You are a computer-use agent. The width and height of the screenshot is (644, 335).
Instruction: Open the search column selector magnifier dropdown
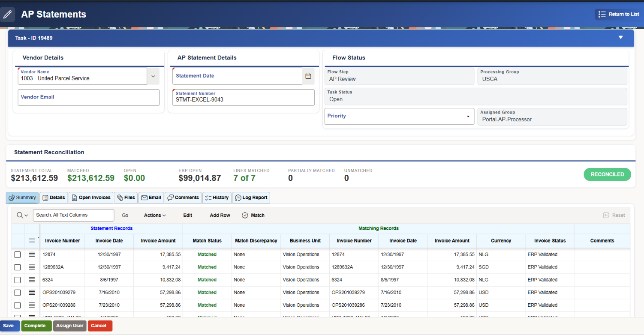pos(22,215)
